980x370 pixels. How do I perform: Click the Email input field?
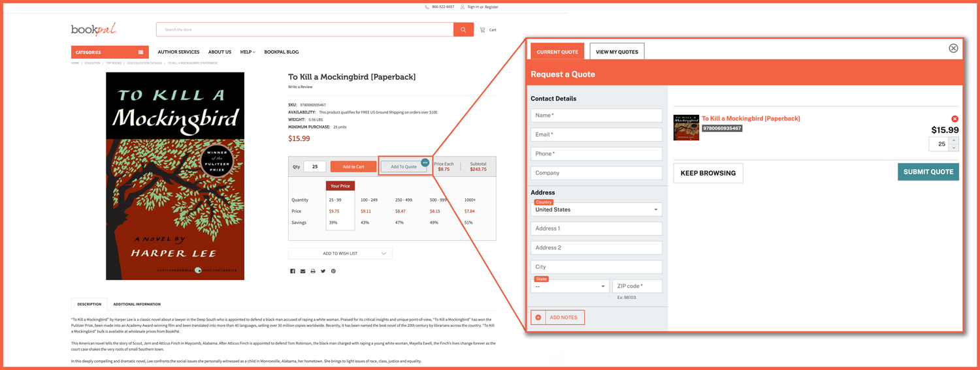point(596,134)
